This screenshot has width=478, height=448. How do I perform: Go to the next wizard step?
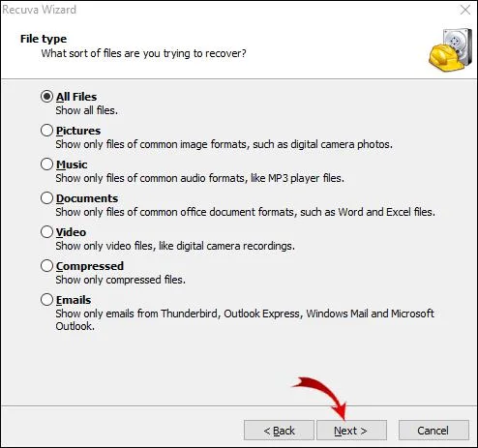click(351, 431)
